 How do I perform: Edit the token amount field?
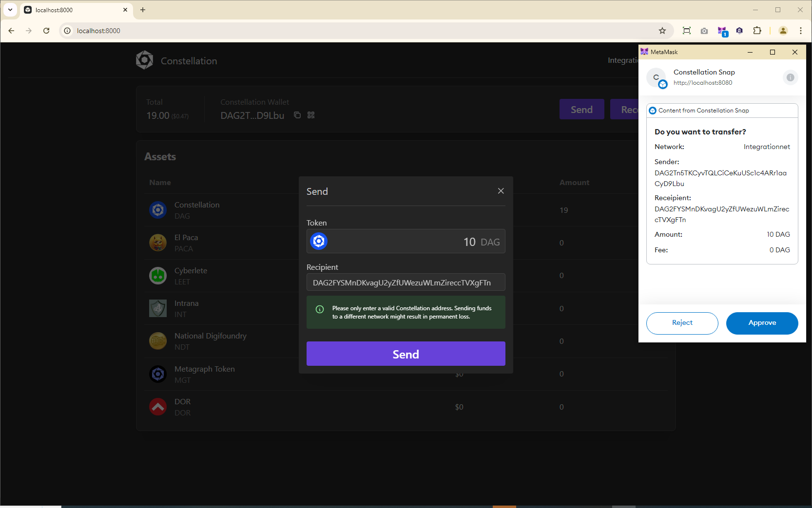406,242
